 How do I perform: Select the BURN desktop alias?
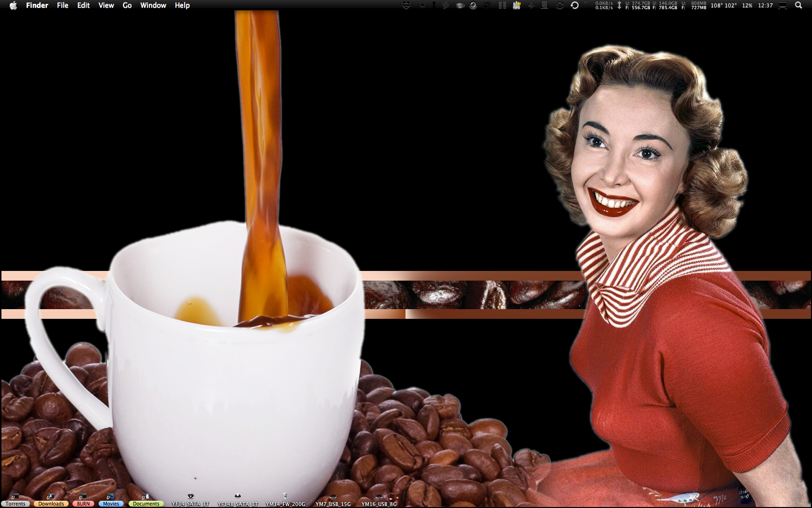tap(83, 501)
